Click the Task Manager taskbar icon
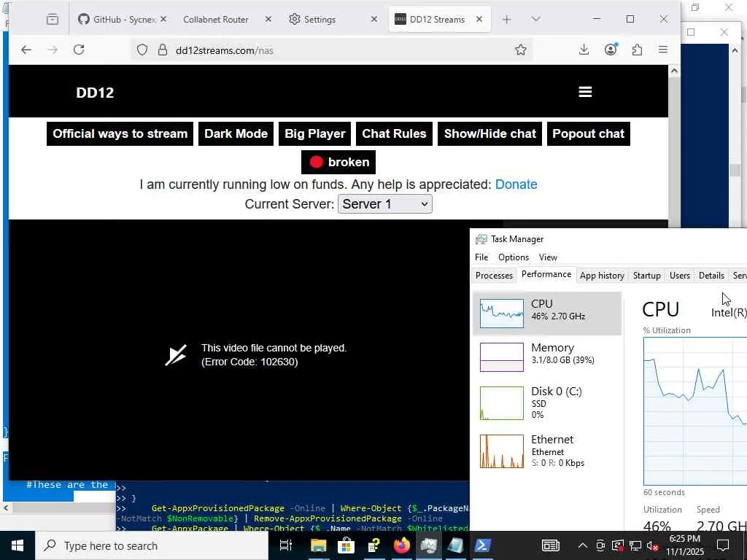This screenshot has width=747, height=560. coord(428,545)
